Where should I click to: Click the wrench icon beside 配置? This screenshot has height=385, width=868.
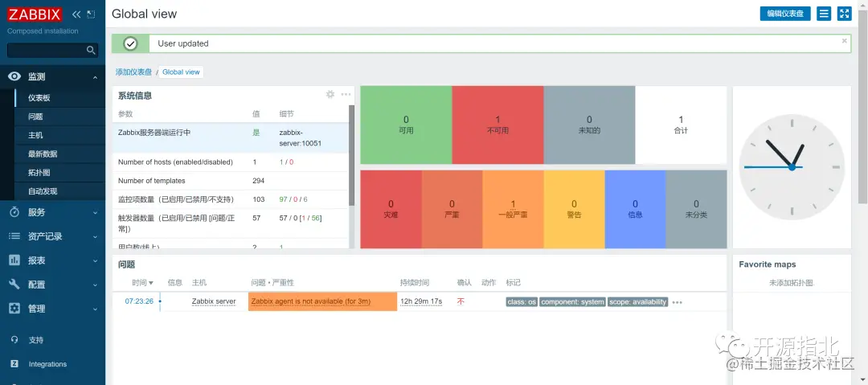(15, 285)
